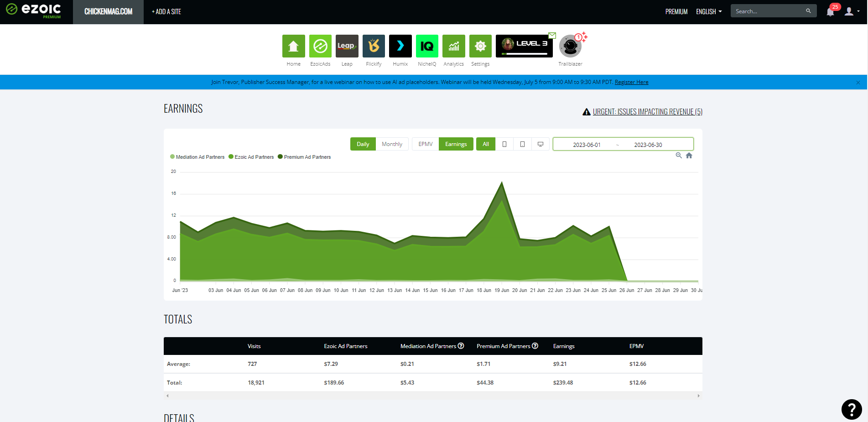Click total Premium Ad Partners value $44.38
This screenshot has width=868, height=422.
coord(485,383)
